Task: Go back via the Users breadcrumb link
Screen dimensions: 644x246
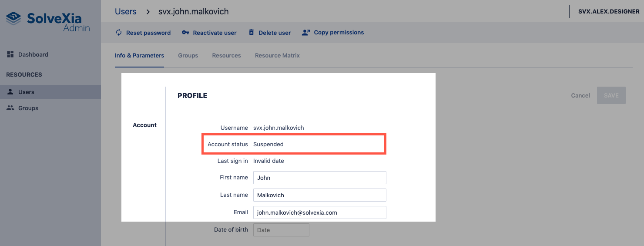Action: pyautogui.click(x=125, y=12)
